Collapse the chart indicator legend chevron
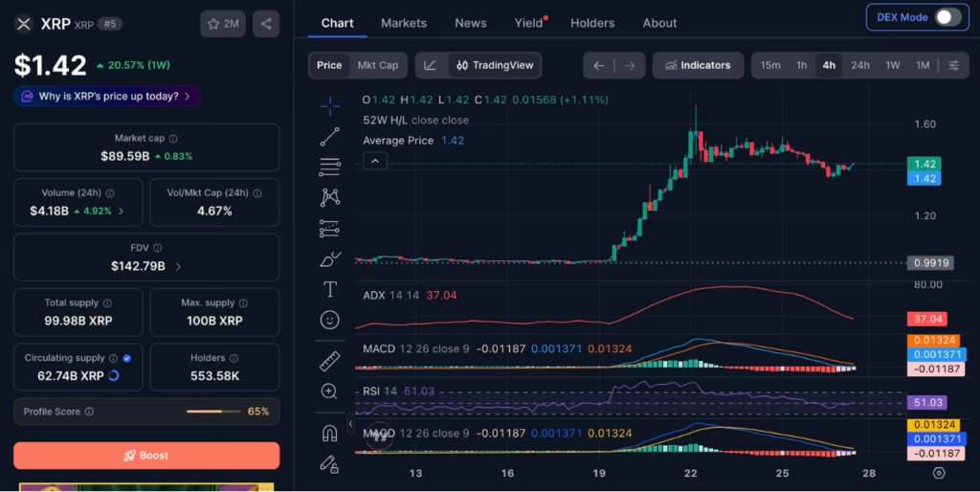The image size is (980, 492). point(375,162)
